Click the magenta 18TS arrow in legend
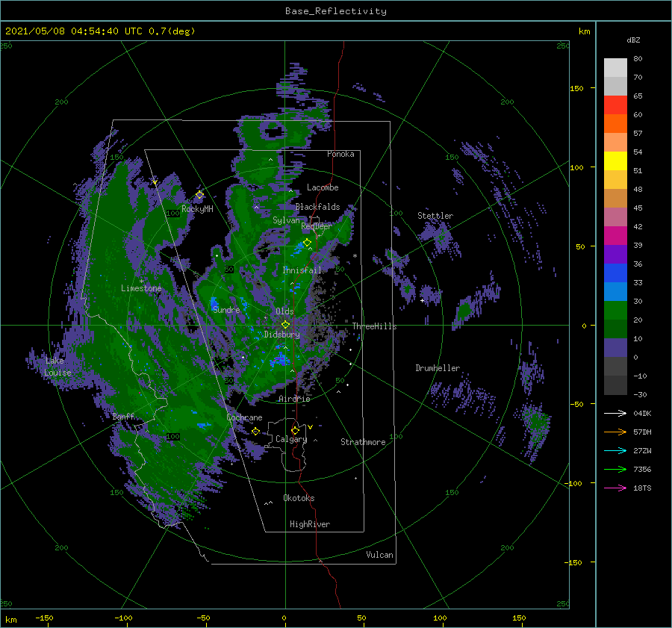The height and width of the screenshot is (628, 672). pos(615,488)
